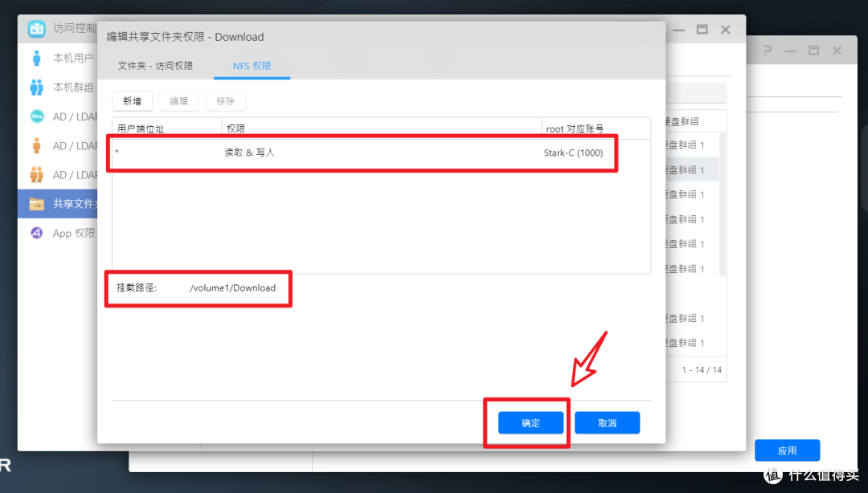Click the 编辑 button

178,101
